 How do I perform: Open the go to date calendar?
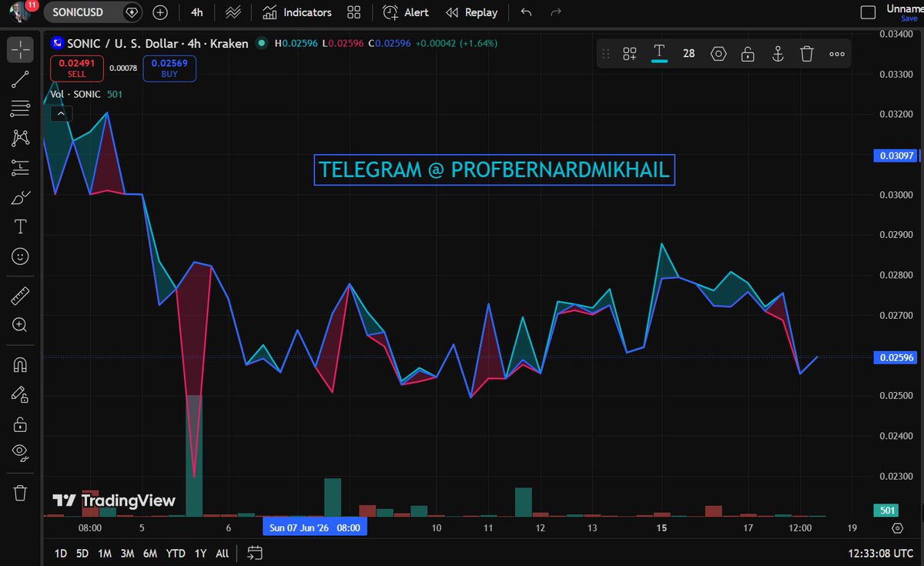point(256,553)
